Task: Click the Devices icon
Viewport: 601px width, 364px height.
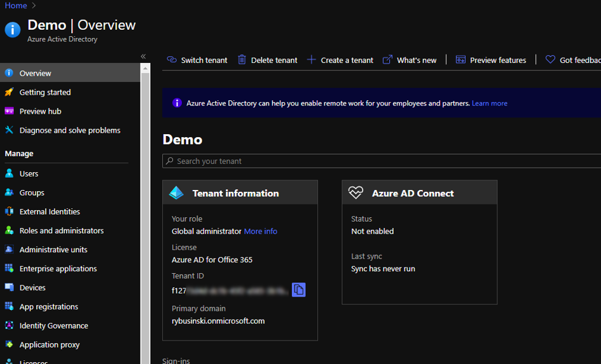Action: click(9, 287)
